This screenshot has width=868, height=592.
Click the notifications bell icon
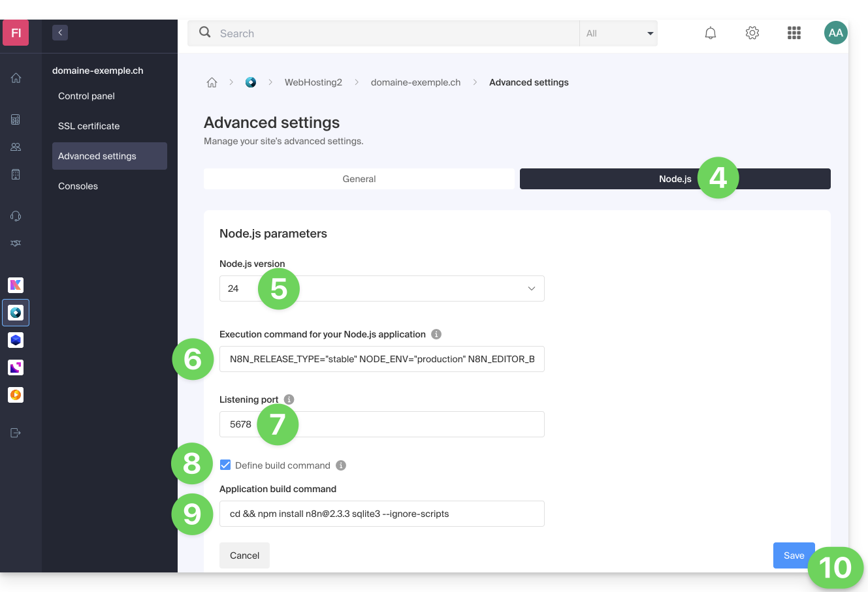coord(711,33)
